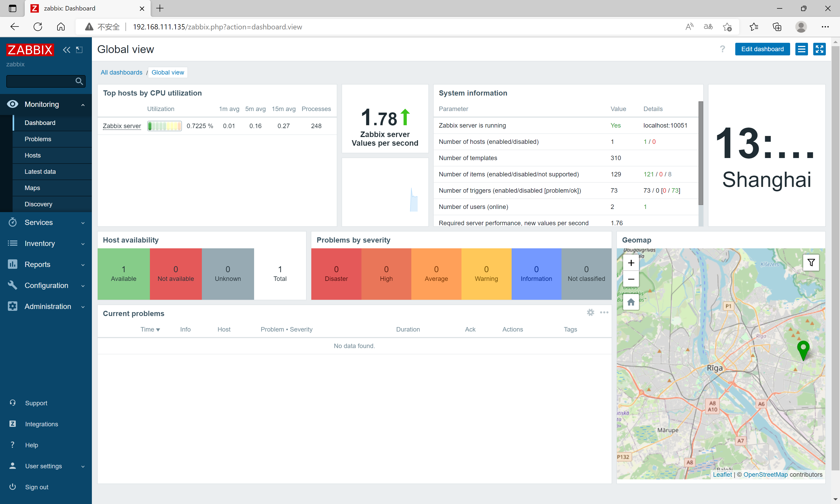Open a new browser tab
The width and height of the screenshot is (840, 504).
coord(160,8)
